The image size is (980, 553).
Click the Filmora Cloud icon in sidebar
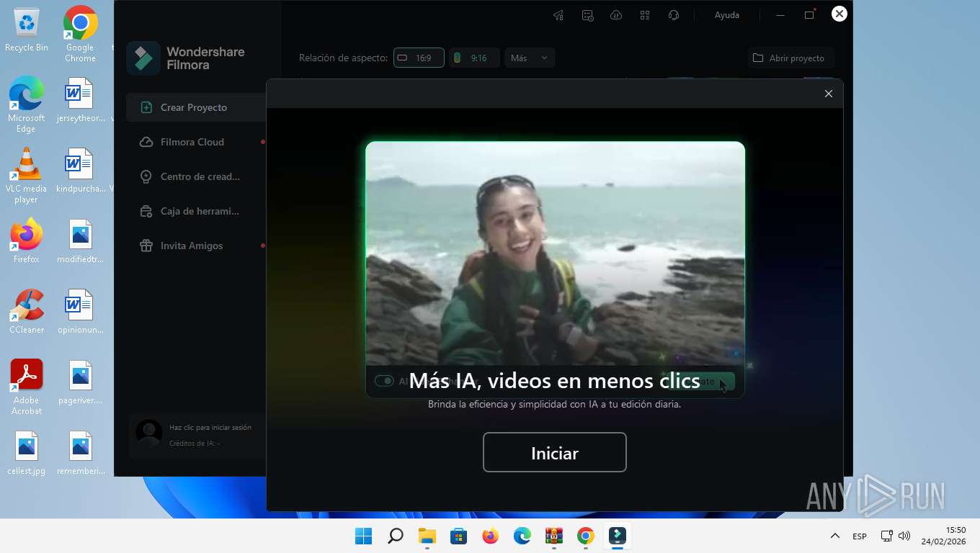point(146,142)
